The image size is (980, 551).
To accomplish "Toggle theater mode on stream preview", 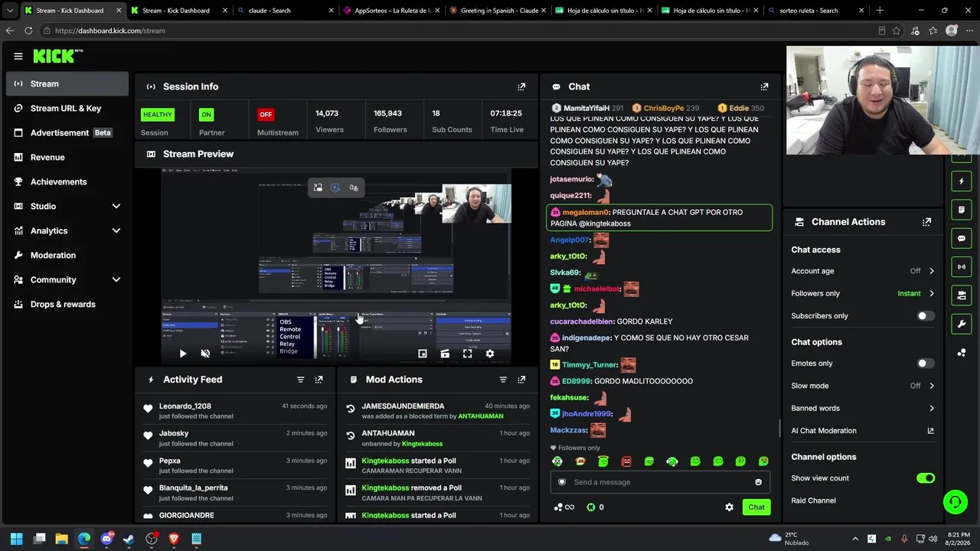I will pyautogui.click(x=445, y=354).
